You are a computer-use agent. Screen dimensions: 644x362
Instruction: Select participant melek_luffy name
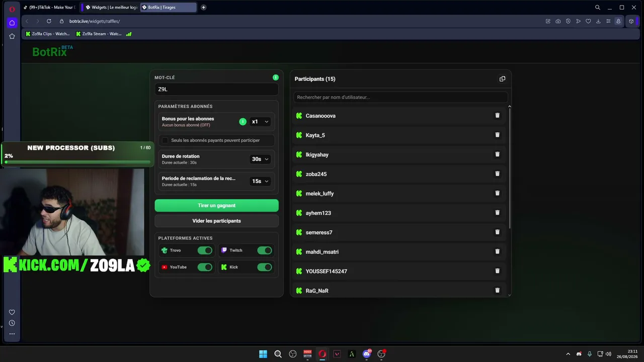pos(319,194)
